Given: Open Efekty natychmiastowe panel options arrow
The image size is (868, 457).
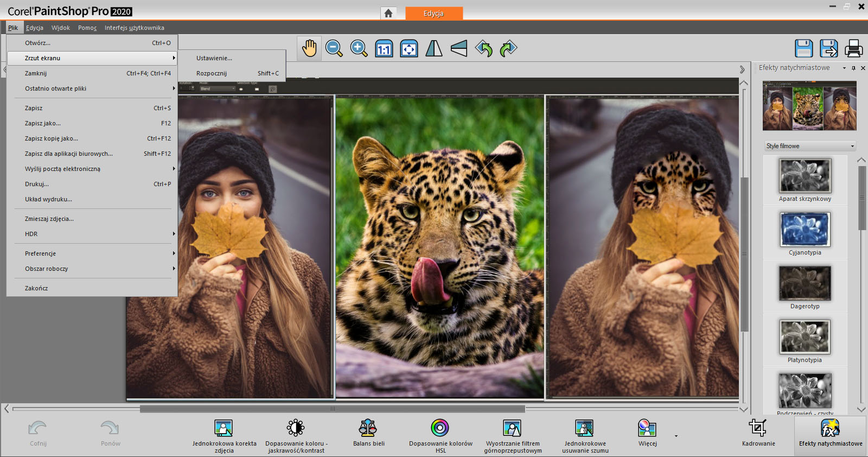Looking at the screenshot, I should point(844,68).
